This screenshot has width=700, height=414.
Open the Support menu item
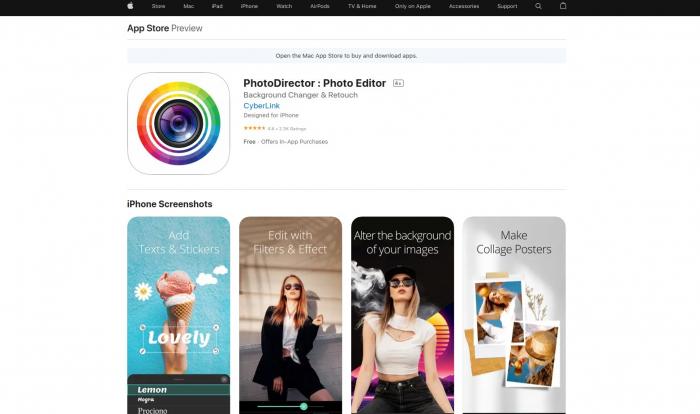point(508,6)
